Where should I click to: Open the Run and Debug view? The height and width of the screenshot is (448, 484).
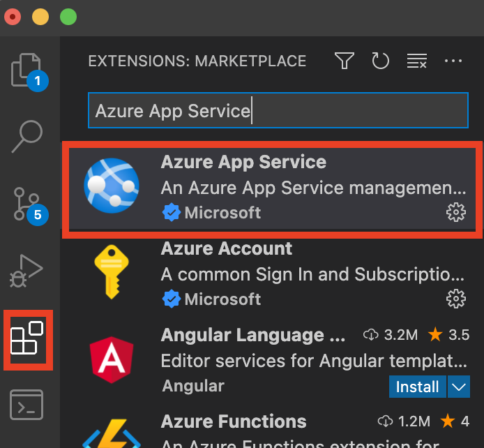pyautogui.click(x=28, y=271)
